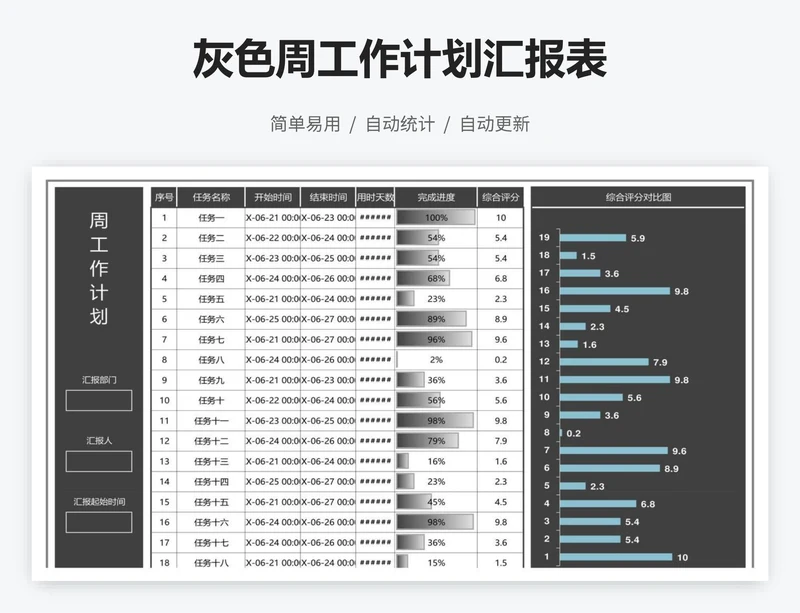This screenshot has height=613, width=800.
Task: Select the 完成进度 column header
Action: click(x=436, y=198)
